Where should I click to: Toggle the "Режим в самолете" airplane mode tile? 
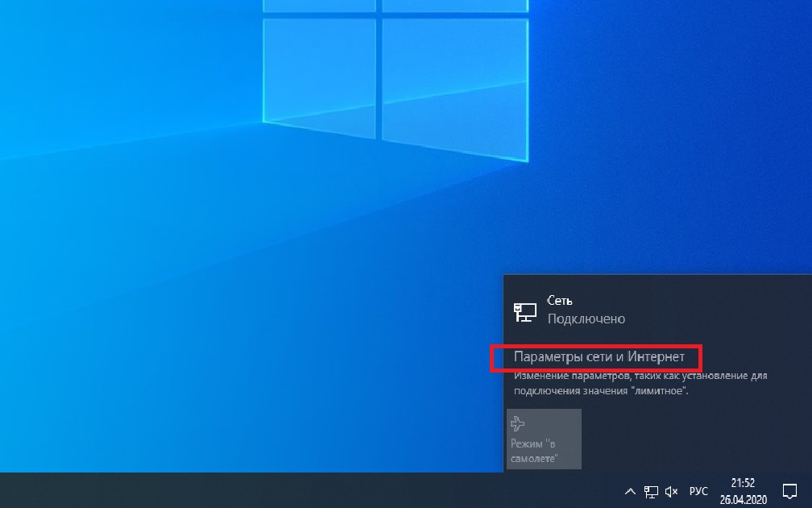[544, 439]
